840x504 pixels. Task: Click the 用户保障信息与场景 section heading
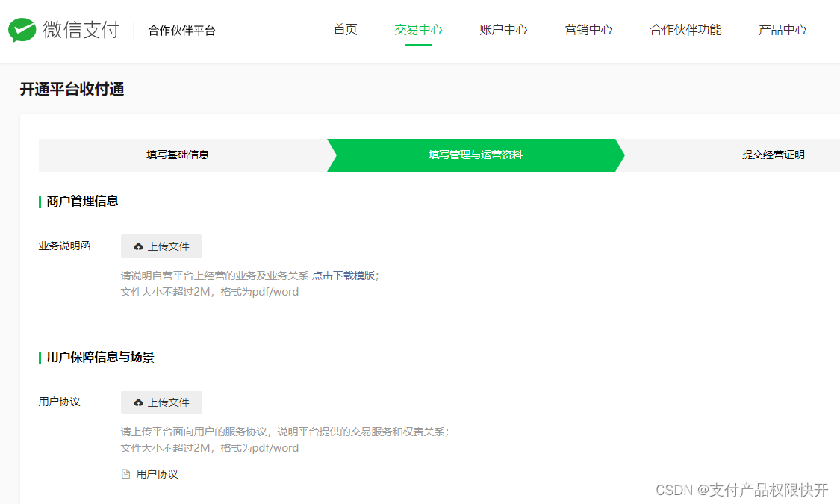click(x=100, y=357)
